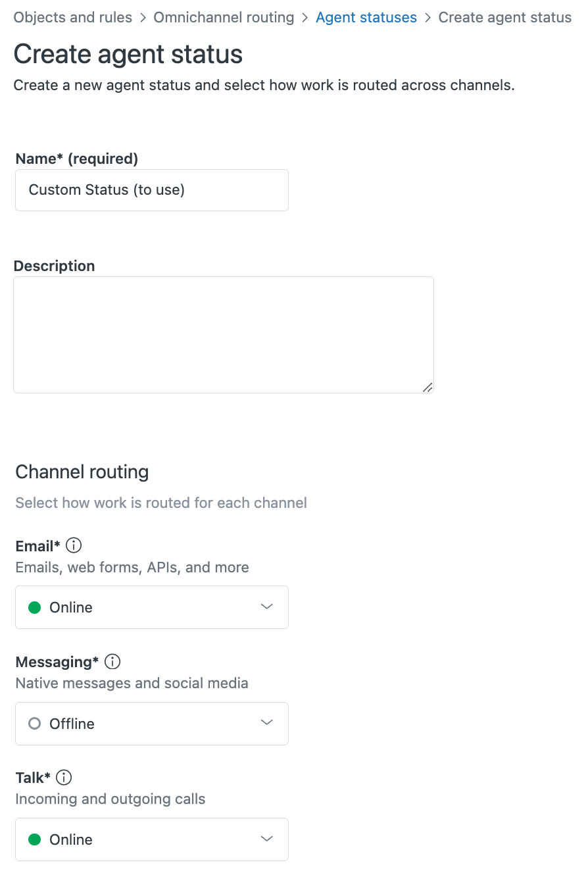588x875 pixels.
Task: Click the info icon next to Talk
Action: (x=64, y=778)
